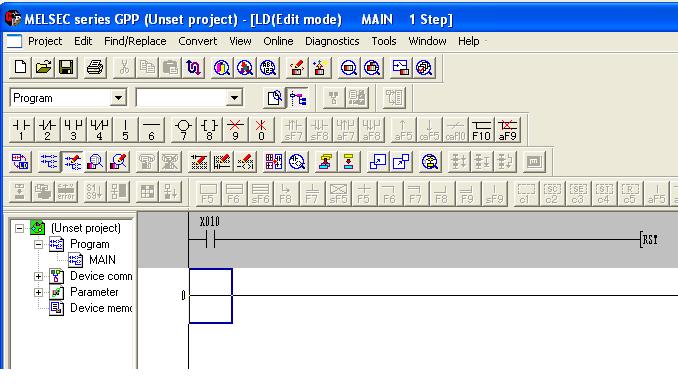Click the New project icon

coord(20,67)
